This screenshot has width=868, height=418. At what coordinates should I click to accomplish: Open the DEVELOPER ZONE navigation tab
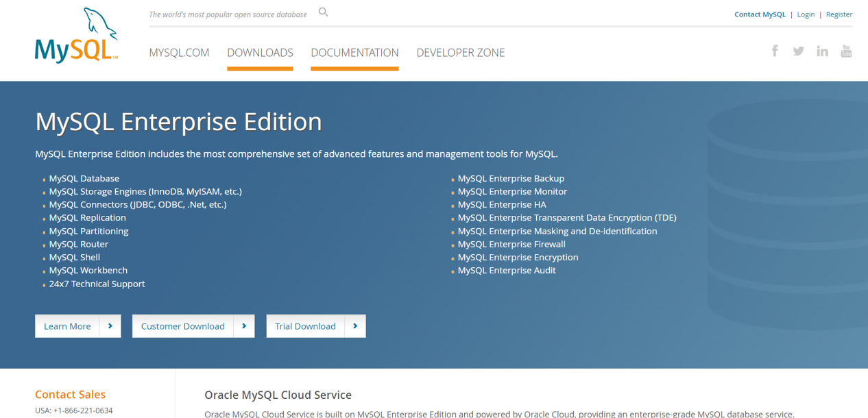point(461,53)
